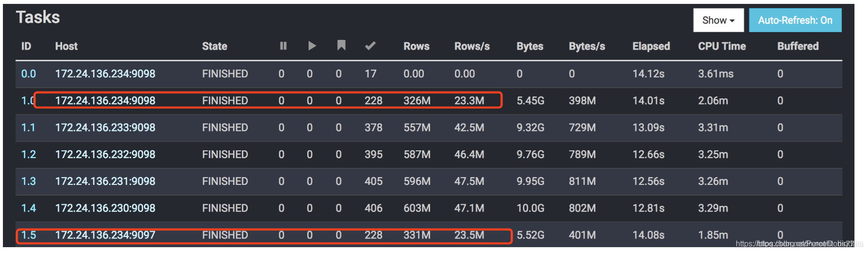This screenshot has width=868, height=253.
Task: Click the 331M rows cell
Action: click(417, 235)
